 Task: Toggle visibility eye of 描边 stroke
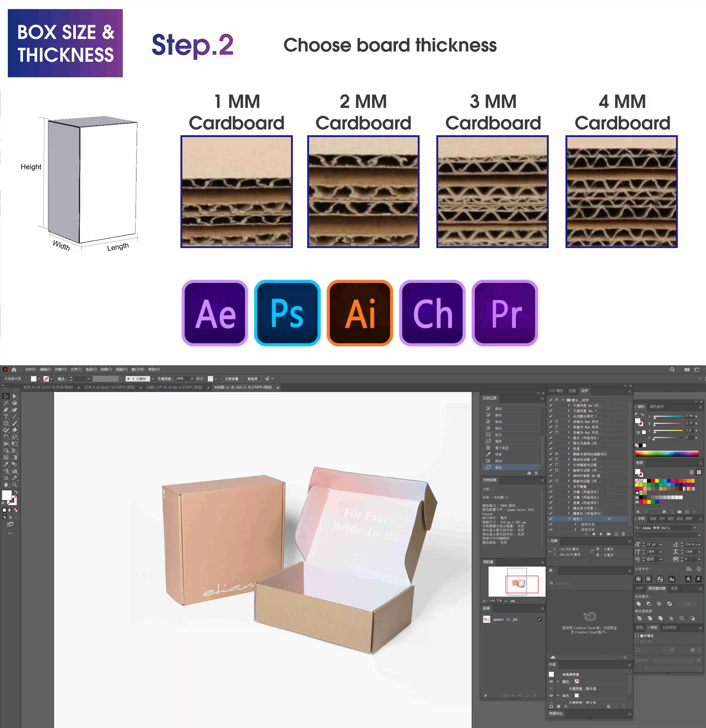[551, 681]
